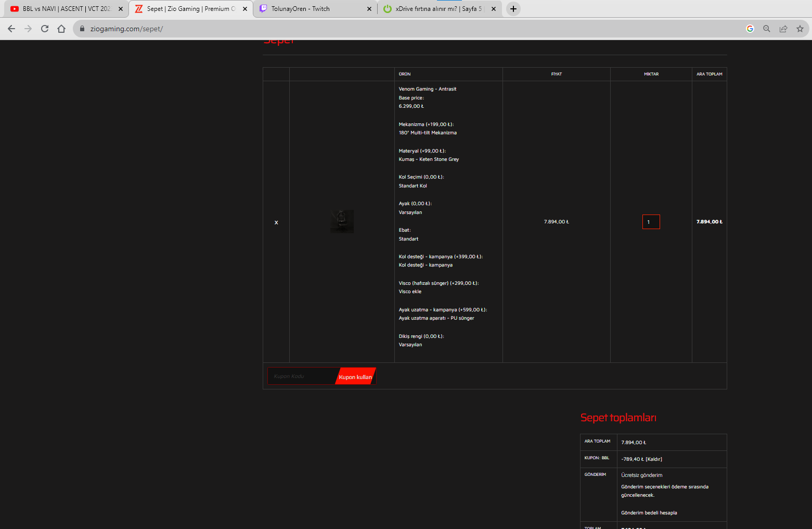Switch to the BBL vs NAVI YouTube tab
The image size is (812, 529).
67,9
